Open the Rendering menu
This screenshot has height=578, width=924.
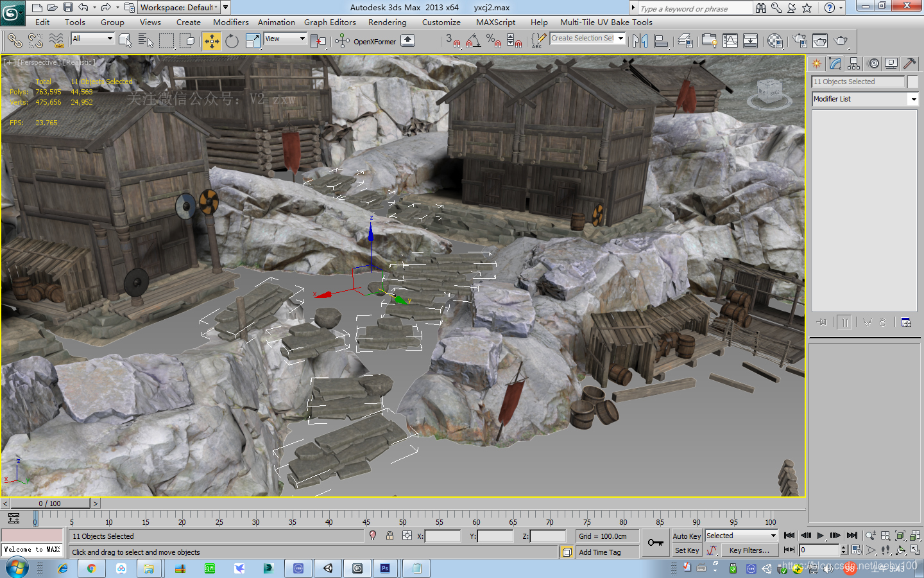pyautogui.click(x=387, y=22)
